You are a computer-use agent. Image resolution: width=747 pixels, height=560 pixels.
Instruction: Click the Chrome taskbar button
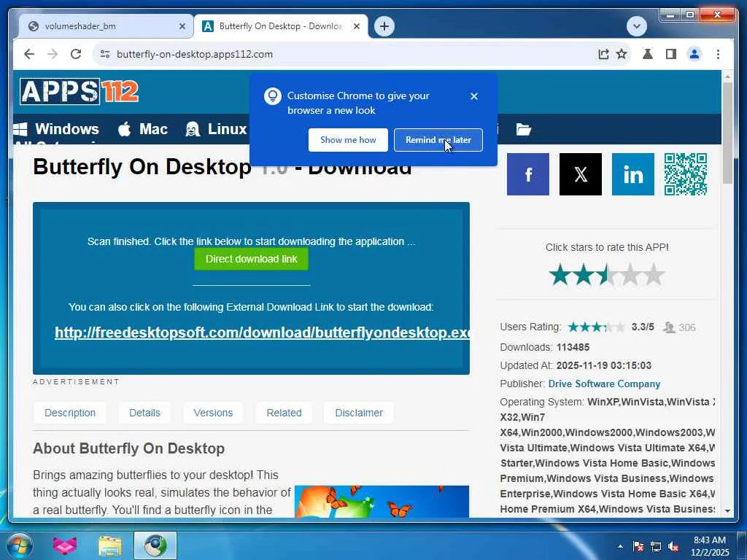155,545
